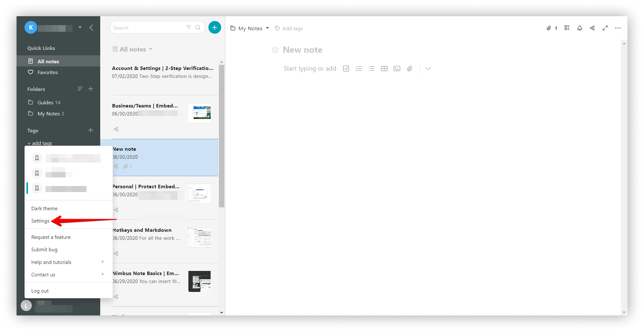Expand the Contact us submenu
Screen dimensions: 644x332
pyautogui.click(x=69, y=274)
